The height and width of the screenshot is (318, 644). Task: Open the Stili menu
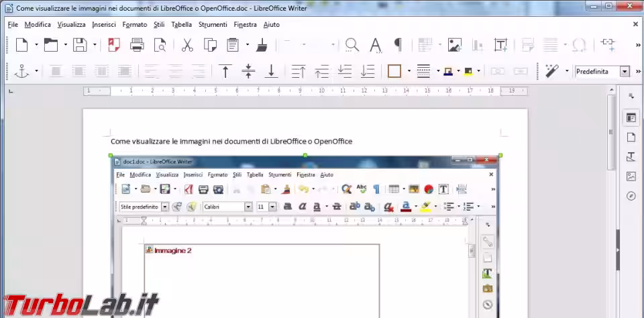pyautogui.click(x=159, y=25)
